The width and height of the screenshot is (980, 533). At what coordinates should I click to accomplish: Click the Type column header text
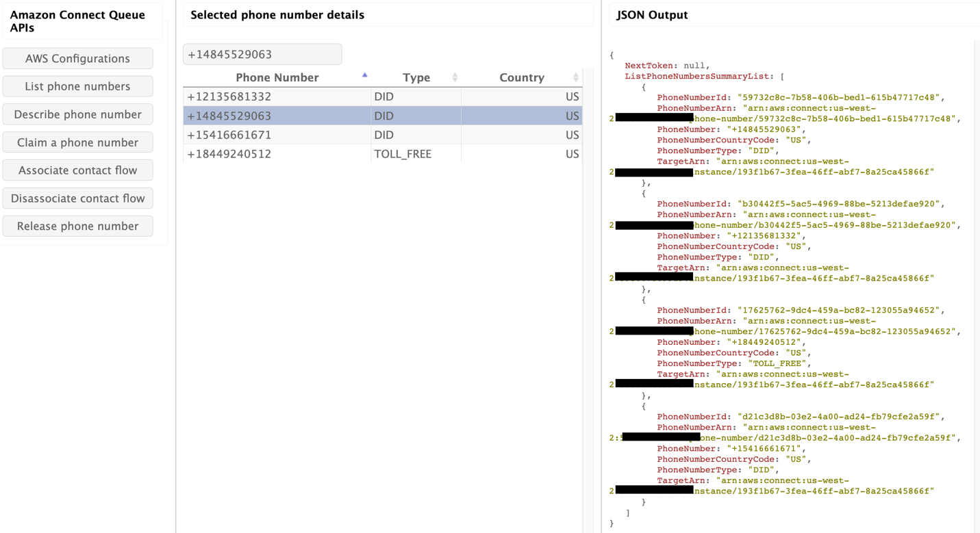pyautogui.click(x=416, y=77)
